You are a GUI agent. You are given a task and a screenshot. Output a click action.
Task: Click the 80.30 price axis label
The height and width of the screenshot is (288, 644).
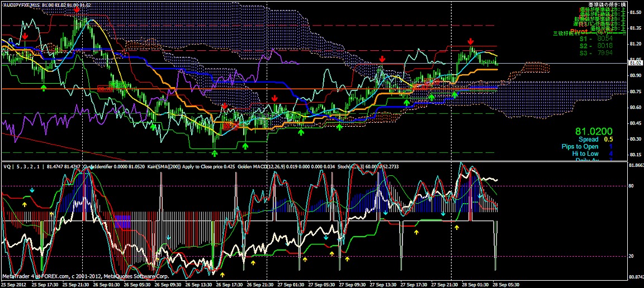click(x=636, y=138)
